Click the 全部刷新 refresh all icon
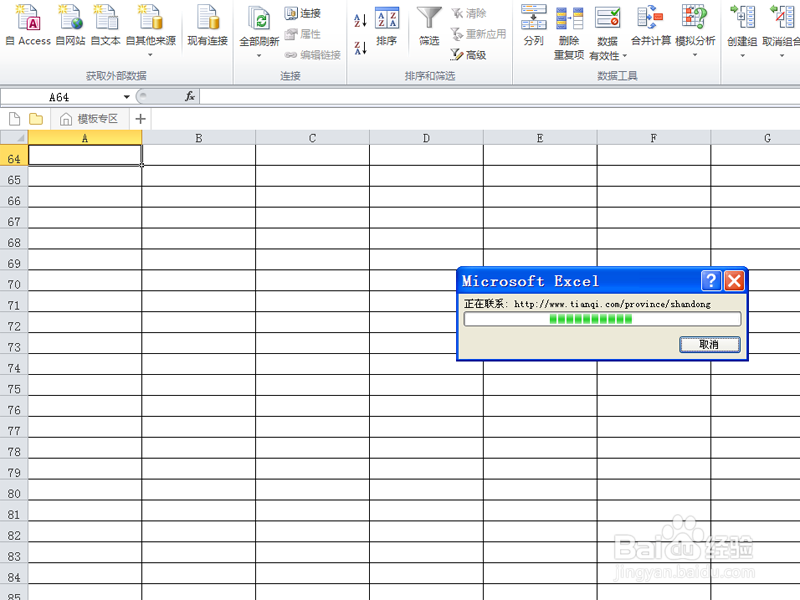Viewport: 800px width, 600px height. pyautogui.click(x=259, y=19)
